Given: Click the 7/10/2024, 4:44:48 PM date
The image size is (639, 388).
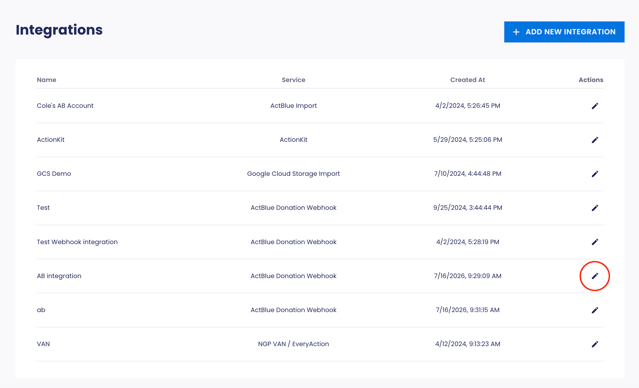Looking at the screenshot, I should (x=467, y=174).
